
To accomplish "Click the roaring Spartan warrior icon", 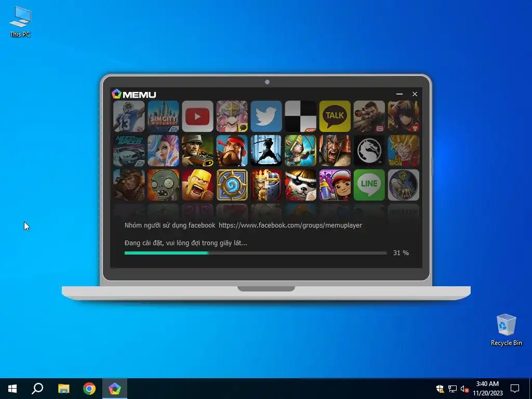I will pos(335,151).
